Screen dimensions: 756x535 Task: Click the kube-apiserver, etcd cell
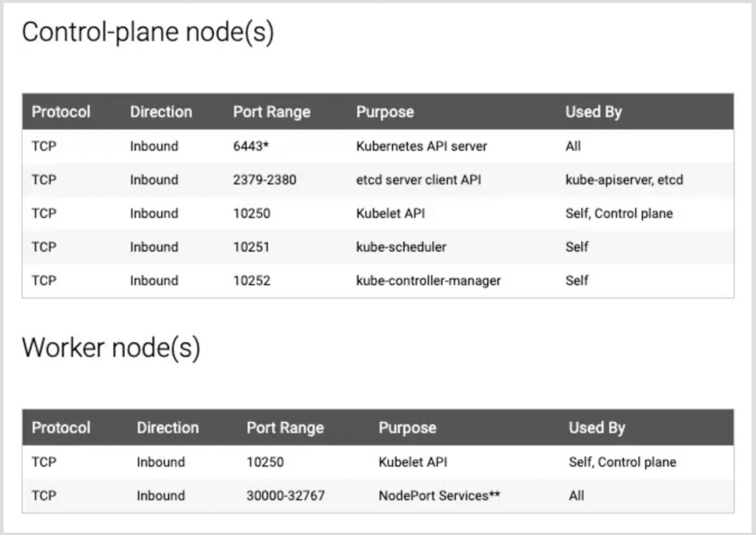[624, 180]
